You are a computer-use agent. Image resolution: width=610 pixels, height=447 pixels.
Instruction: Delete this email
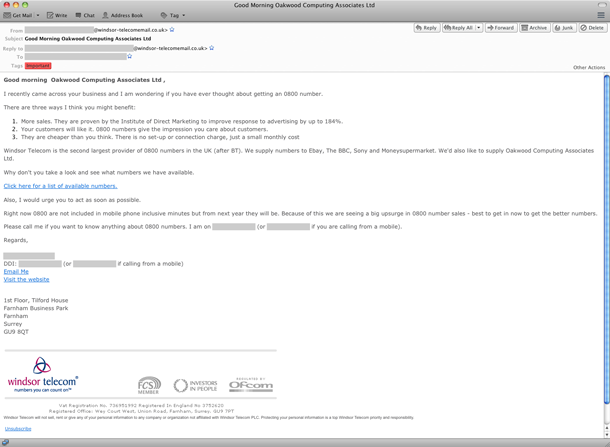coord(592,28)
